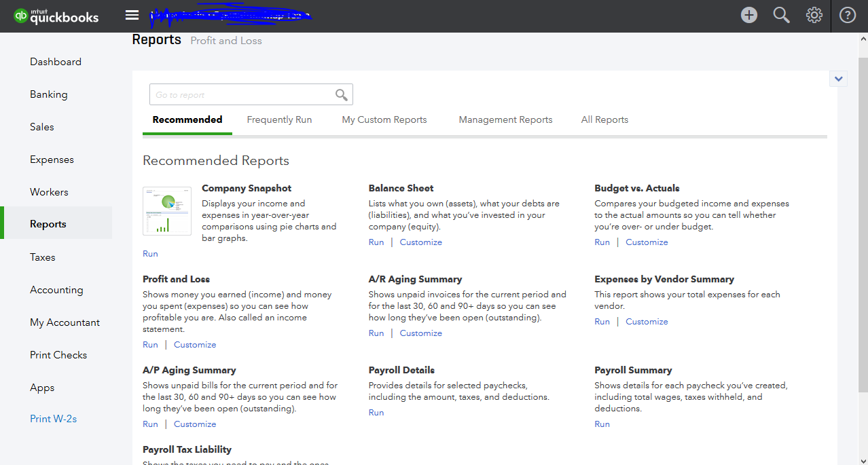
Task: Click the Go to report search field
Action: point(251,94)
